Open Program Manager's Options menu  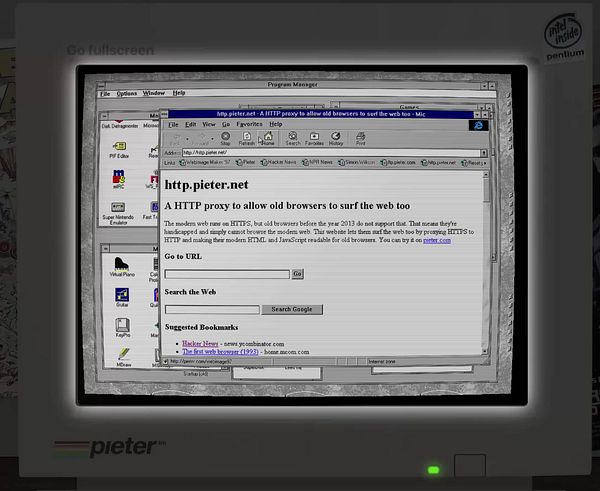[x=127, y=93]
